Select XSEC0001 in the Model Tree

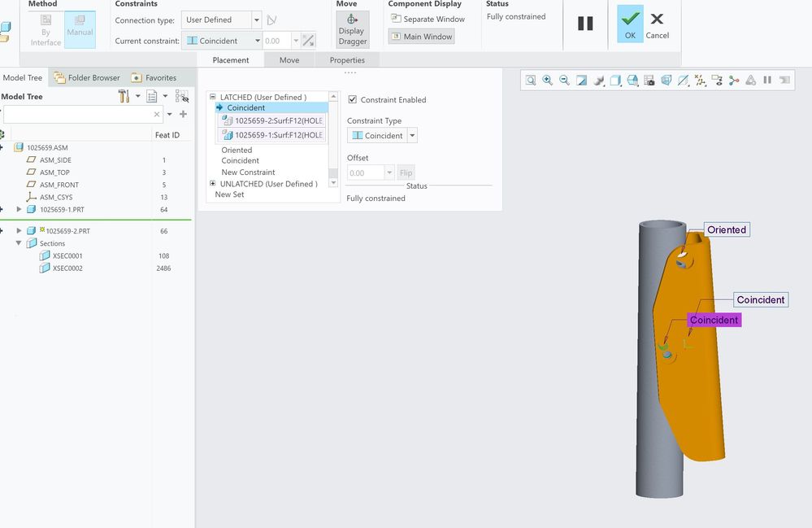pyautogui.click(x=67, y=255)
